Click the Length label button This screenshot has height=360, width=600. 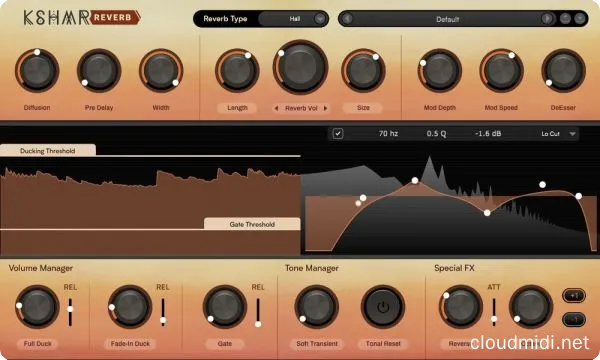pos(237,108)
